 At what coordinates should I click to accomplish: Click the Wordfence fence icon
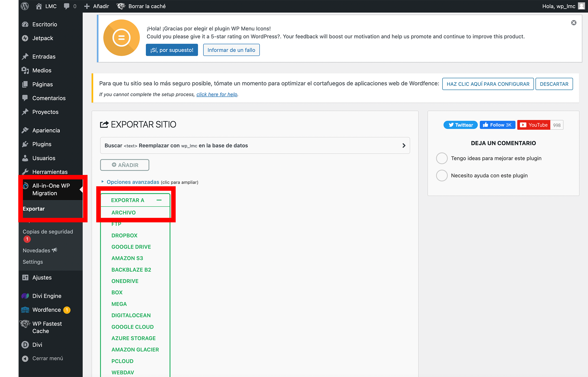(25, 310)
